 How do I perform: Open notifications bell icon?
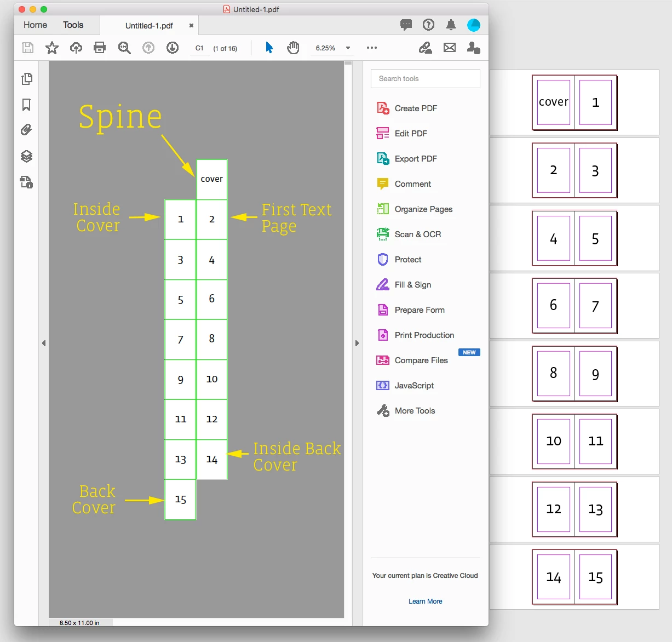click(451, 25)
